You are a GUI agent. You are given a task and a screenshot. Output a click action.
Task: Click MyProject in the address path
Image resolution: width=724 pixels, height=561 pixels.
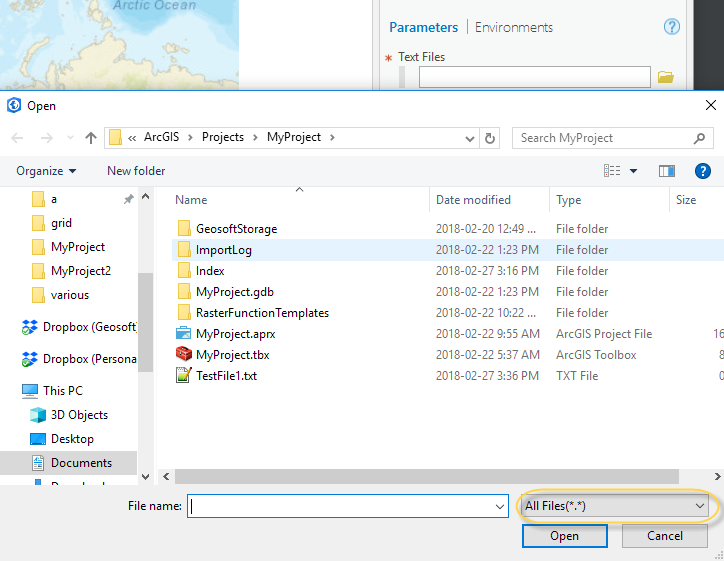pyautogui.click(x=294, y=137)
